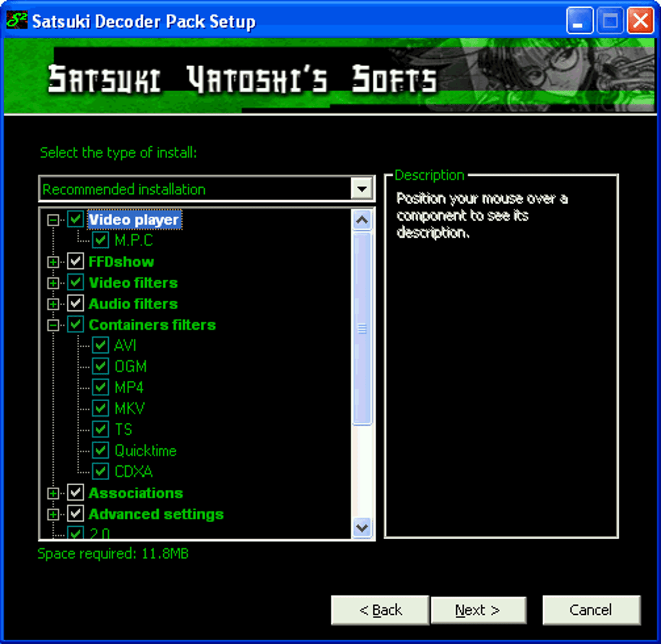
Task: Select the FFDshow label
Action: pyautogui.click(x=121, y=262)
